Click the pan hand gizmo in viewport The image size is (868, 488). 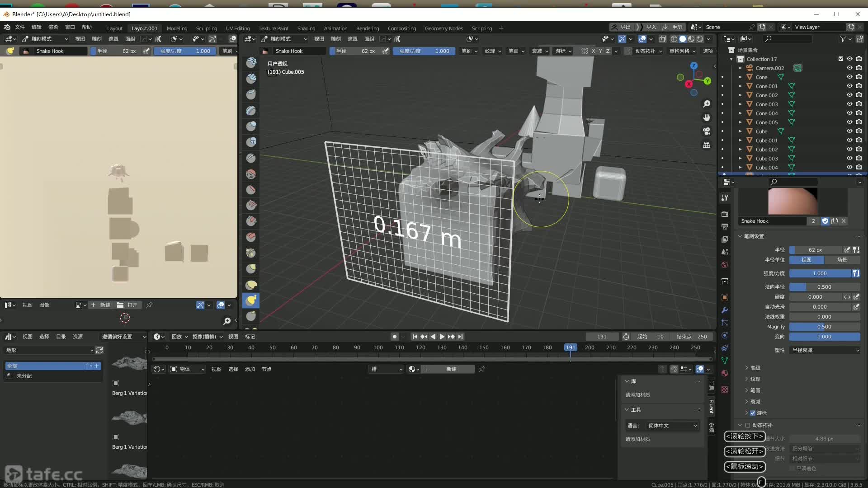coord(707,117)
